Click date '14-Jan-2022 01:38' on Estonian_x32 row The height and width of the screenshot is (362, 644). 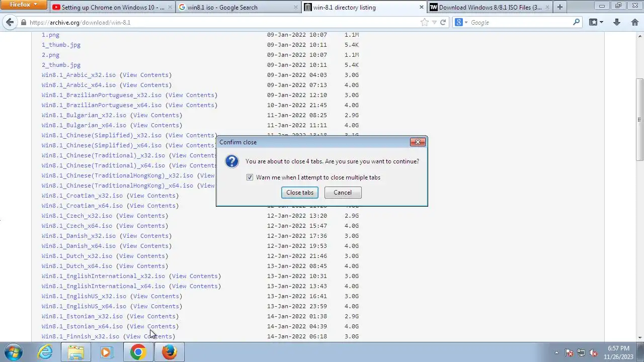point(297,316)
